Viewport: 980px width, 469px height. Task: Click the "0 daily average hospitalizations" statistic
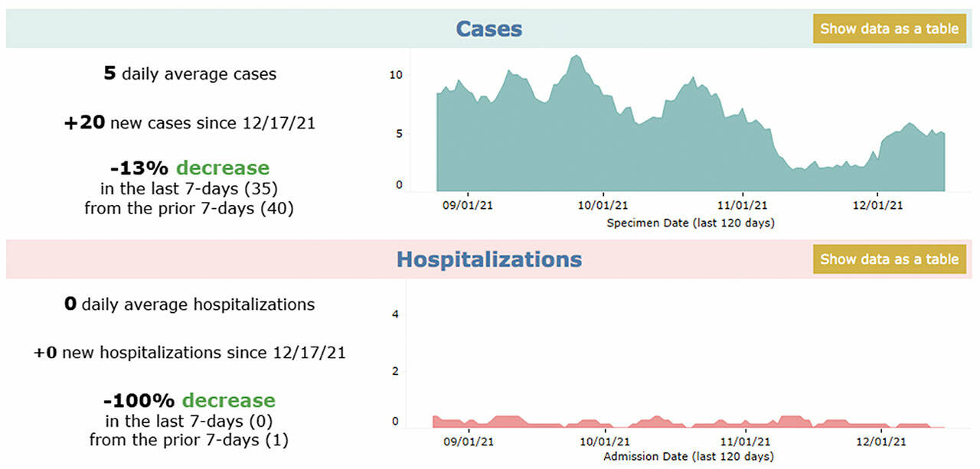tap(189, 305)
